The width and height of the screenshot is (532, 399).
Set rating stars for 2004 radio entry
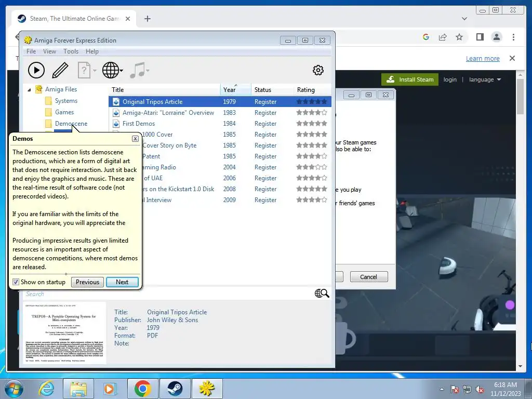coord(312,167)
